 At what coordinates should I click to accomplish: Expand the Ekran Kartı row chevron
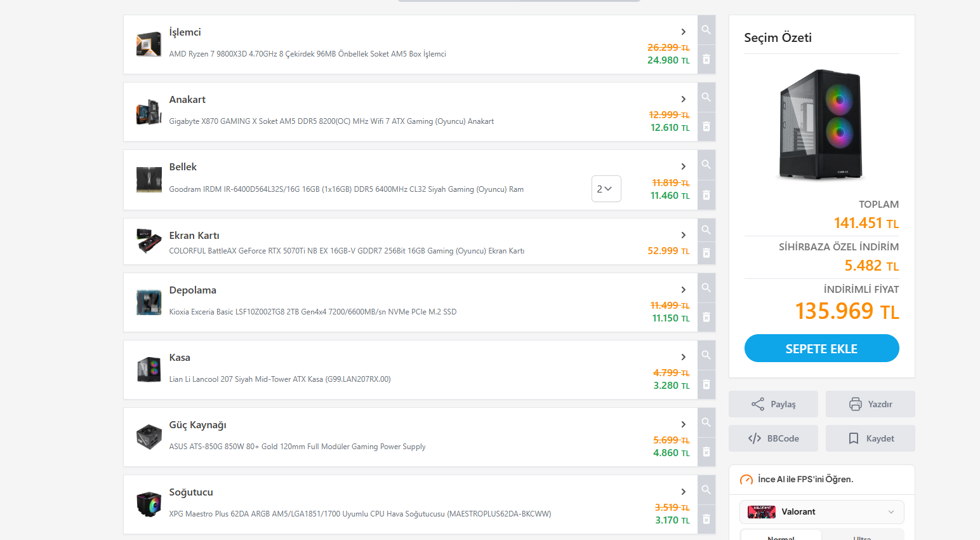pos(684,235)
